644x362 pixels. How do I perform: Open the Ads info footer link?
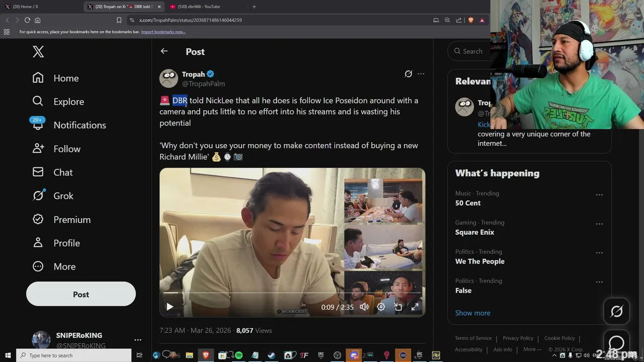coord(503,349)
